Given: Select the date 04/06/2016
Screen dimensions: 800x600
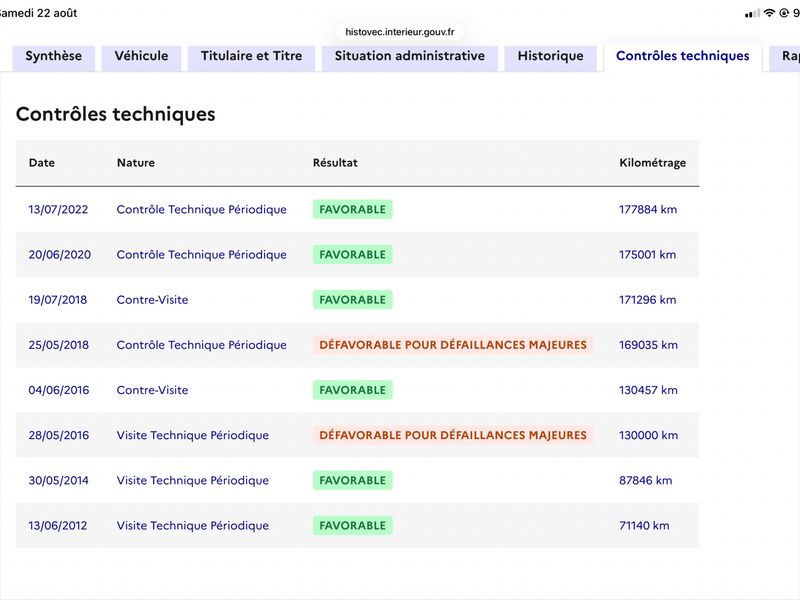Looking at the screenshot, I should pyautogui.click(x=59, y=390).
